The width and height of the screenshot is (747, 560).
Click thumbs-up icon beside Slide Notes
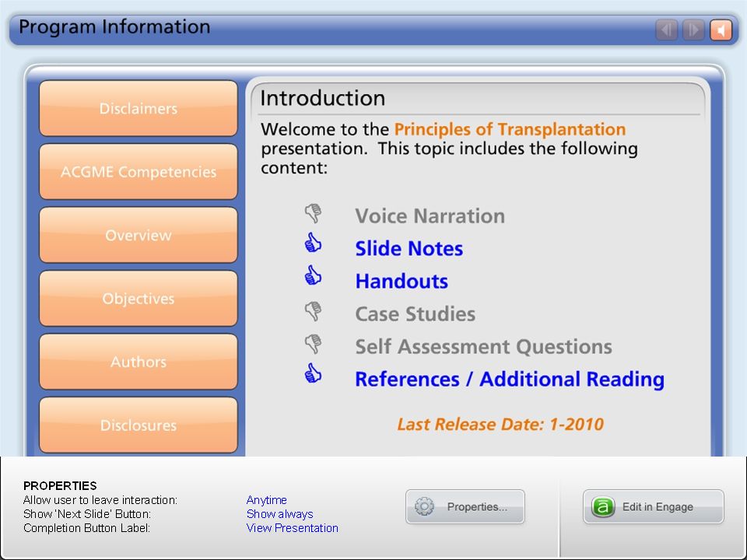tap(313, 243)
